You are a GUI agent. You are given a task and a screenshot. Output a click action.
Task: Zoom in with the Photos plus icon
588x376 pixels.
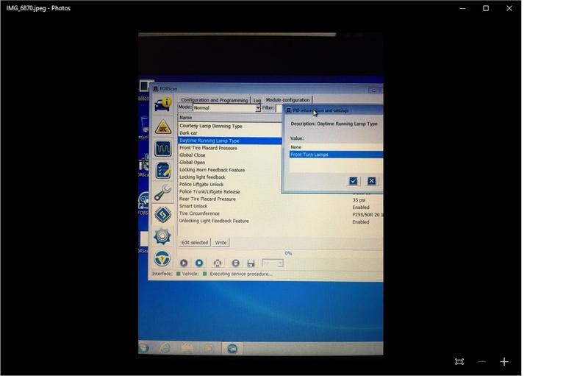504,362
